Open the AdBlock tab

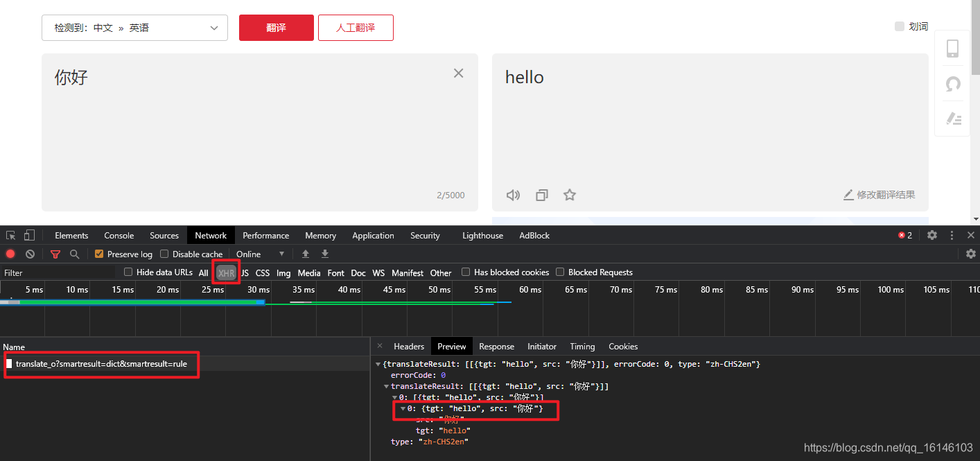click(534, 236)
